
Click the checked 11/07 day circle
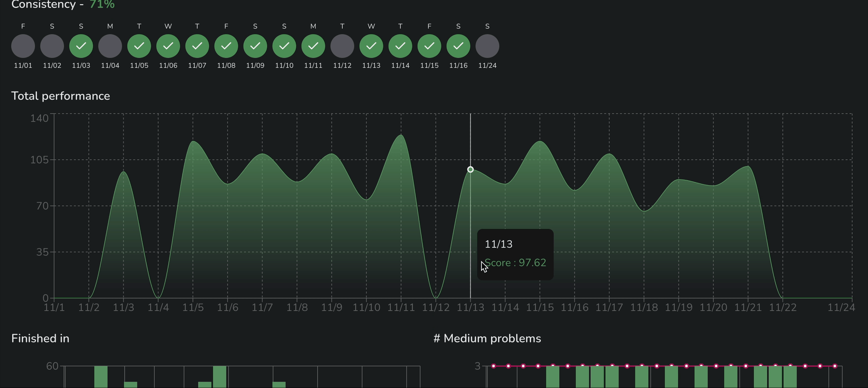pos(197,46)
